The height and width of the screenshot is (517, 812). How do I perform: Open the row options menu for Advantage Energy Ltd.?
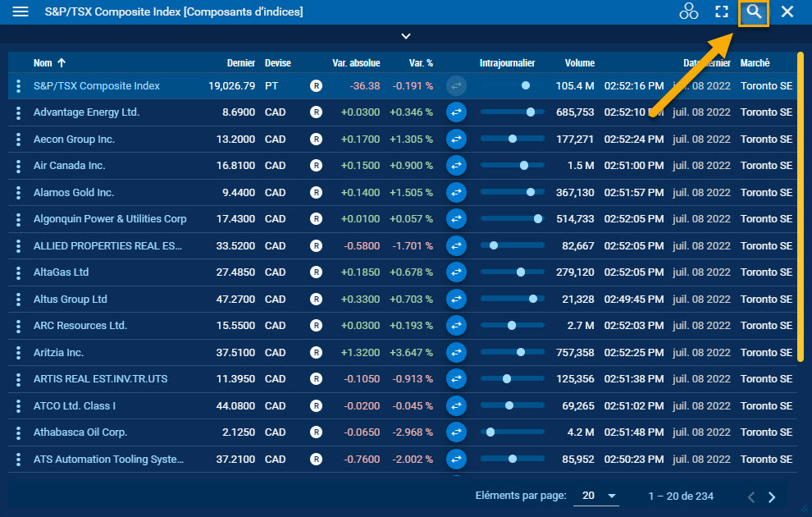(x=18, y=112)
